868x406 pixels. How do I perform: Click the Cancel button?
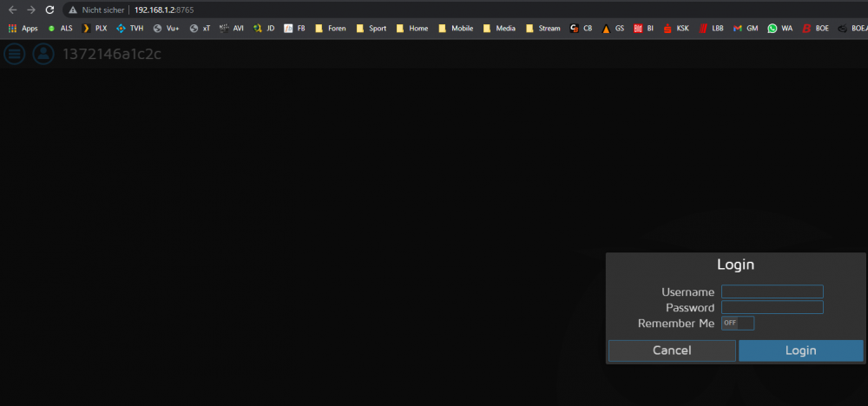pos(672,350)
